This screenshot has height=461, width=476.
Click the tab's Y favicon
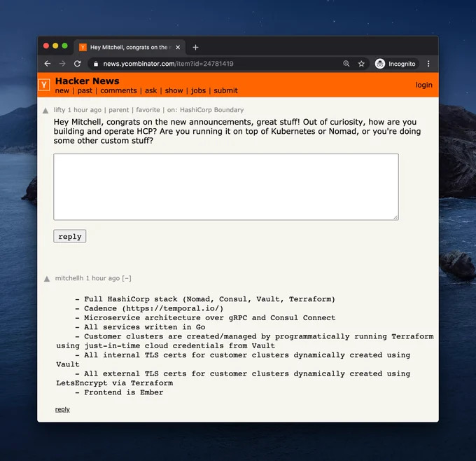point(83,48)
